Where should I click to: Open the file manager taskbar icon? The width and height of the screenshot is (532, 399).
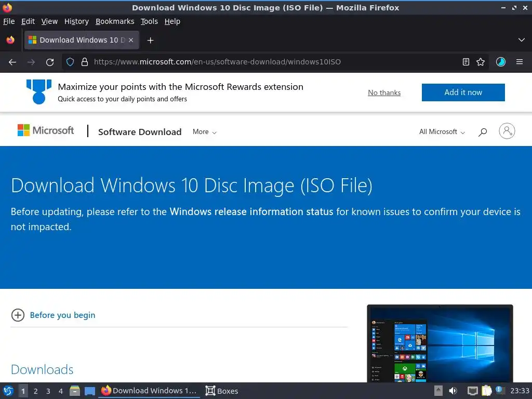pos(75,391)
